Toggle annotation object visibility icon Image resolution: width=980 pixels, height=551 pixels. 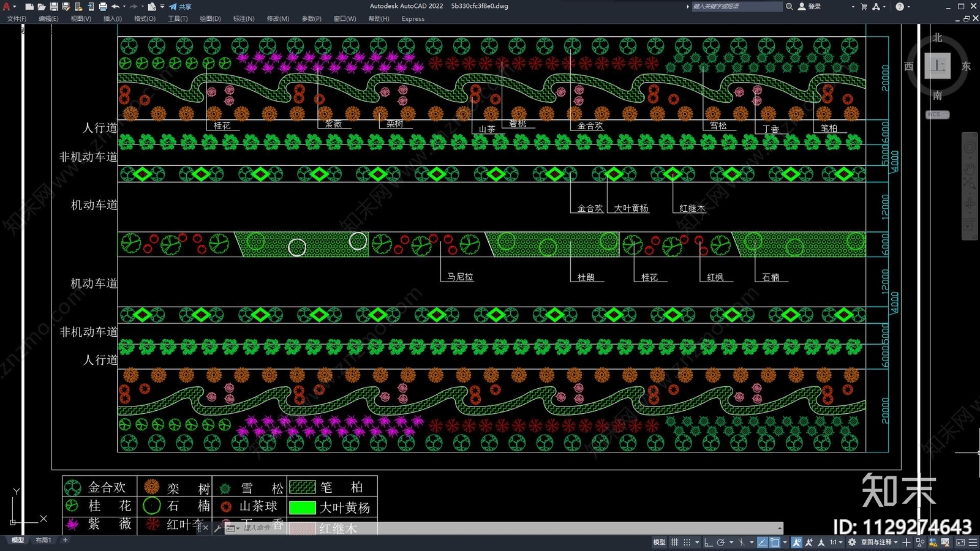click(797, 542)
